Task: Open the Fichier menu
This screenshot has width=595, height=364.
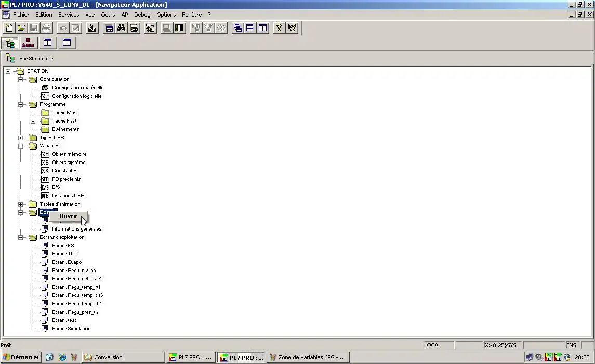Action: pos(21,15)
